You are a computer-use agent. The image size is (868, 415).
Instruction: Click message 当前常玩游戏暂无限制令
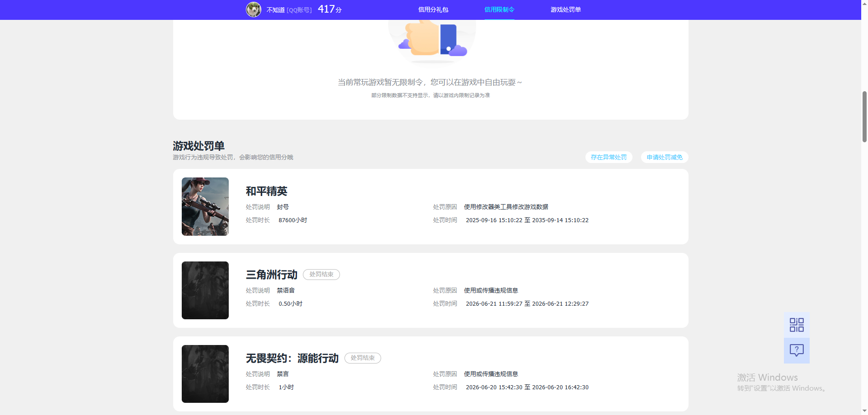point(430,82)
